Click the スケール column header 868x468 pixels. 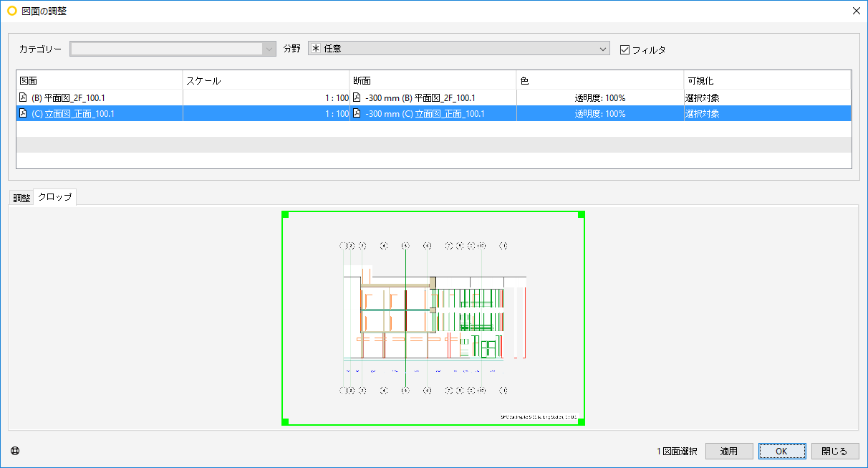(x=266, y=80)
